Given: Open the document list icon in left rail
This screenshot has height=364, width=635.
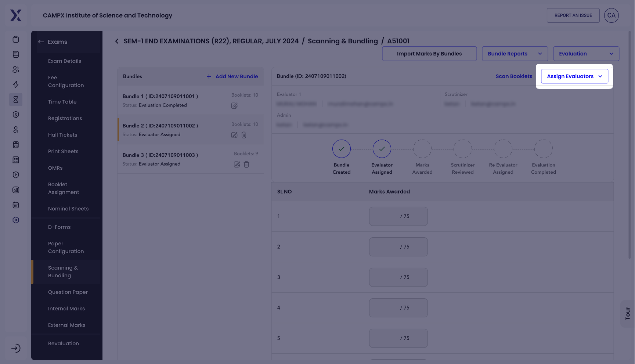Looking at the screenshot, I should (x=16, y=54).
